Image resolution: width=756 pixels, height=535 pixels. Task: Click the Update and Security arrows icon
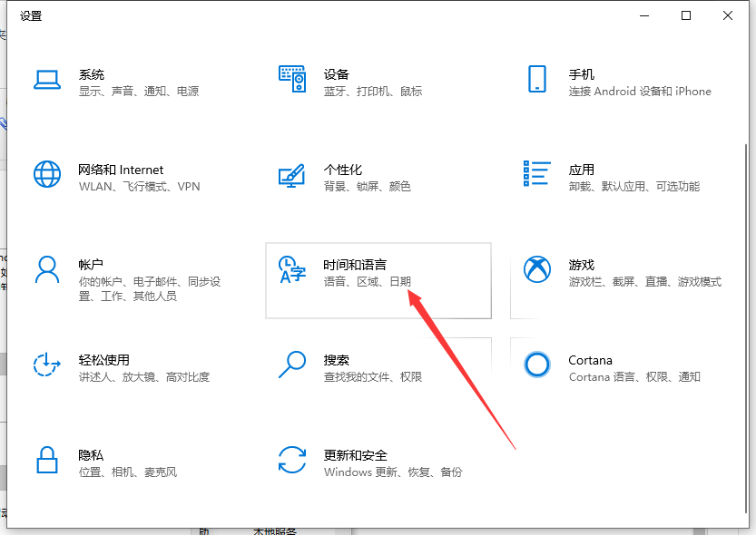pos(292,460)
